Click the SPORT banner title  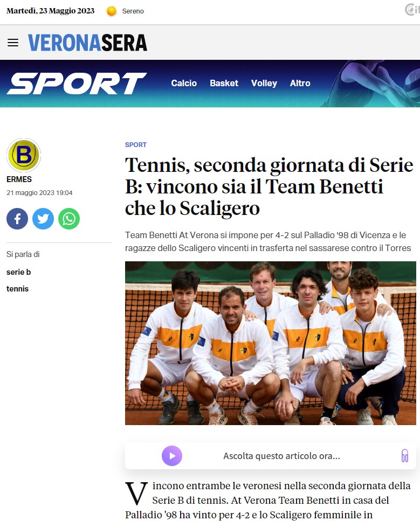tap(77, 84)
